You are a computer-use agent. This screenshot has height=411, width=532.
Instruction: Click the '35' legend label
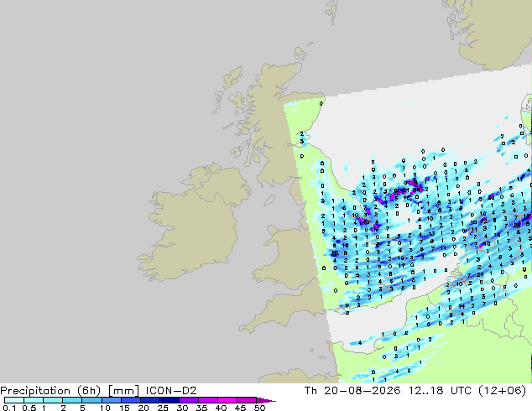click(x=201, y=408)
